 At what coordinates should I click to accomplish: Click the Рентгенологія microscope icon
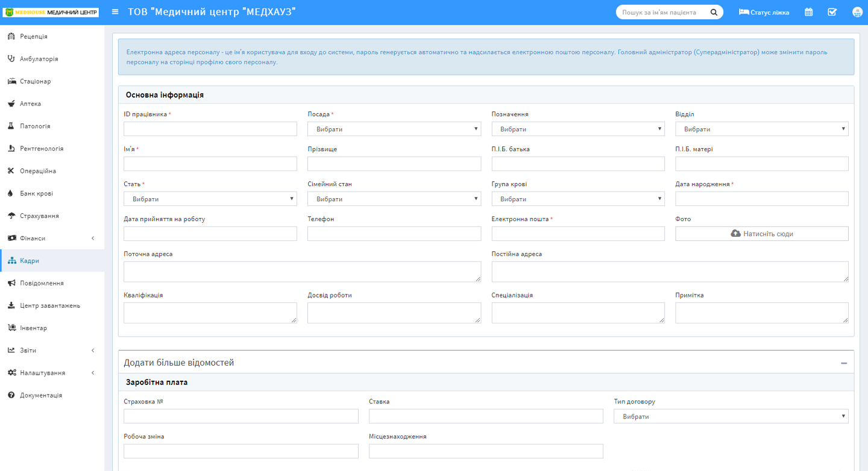[x=11, y=149]
